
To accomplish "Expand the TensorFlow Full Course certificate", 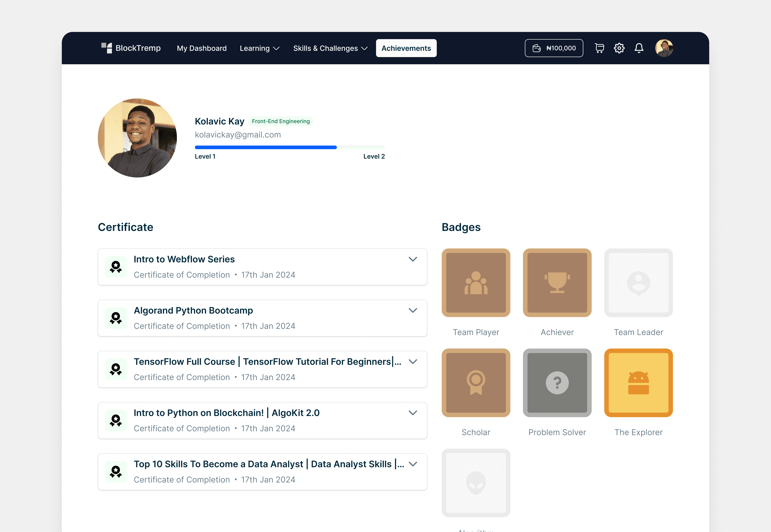I will coord(413,361).
